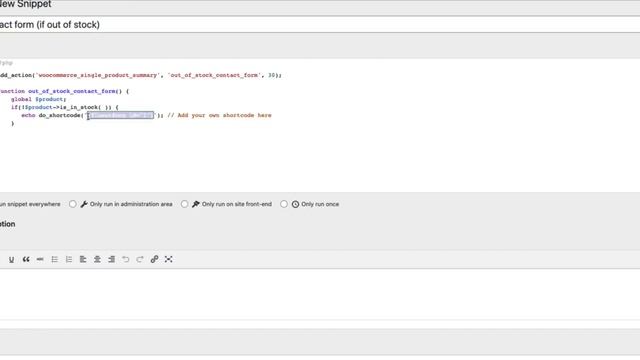Redo edit in description editor
This screenshot has height=360, width=640.
[x=140, y=259]
